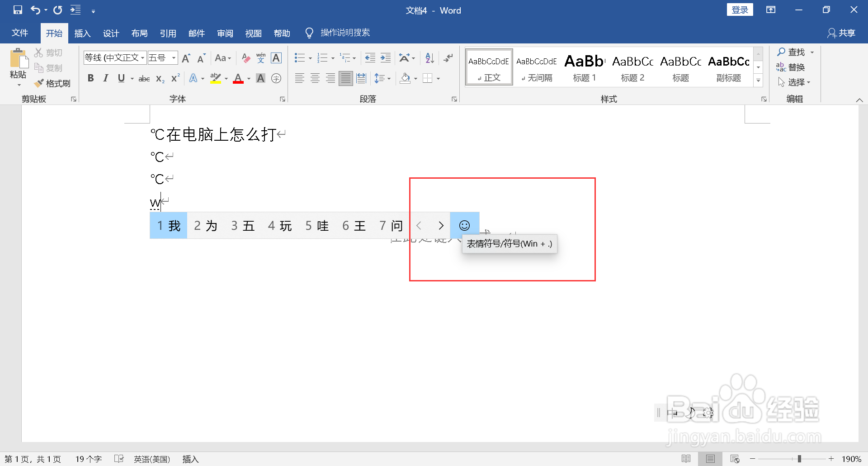Open the ribbon display options icon

tap(771, 10)
